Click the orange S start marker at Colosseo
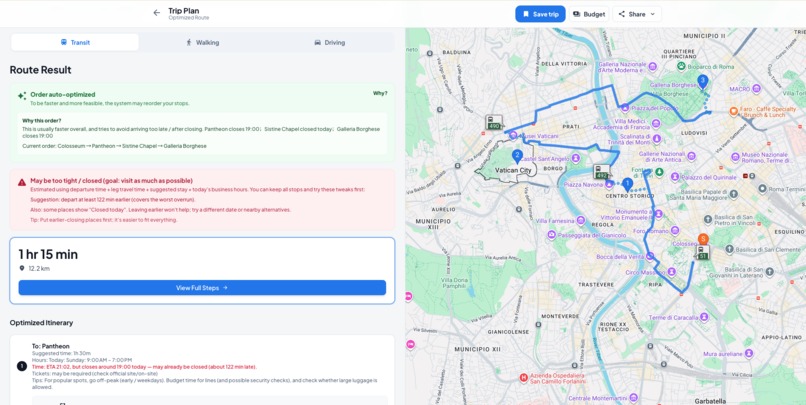 [x=703, y=239]
